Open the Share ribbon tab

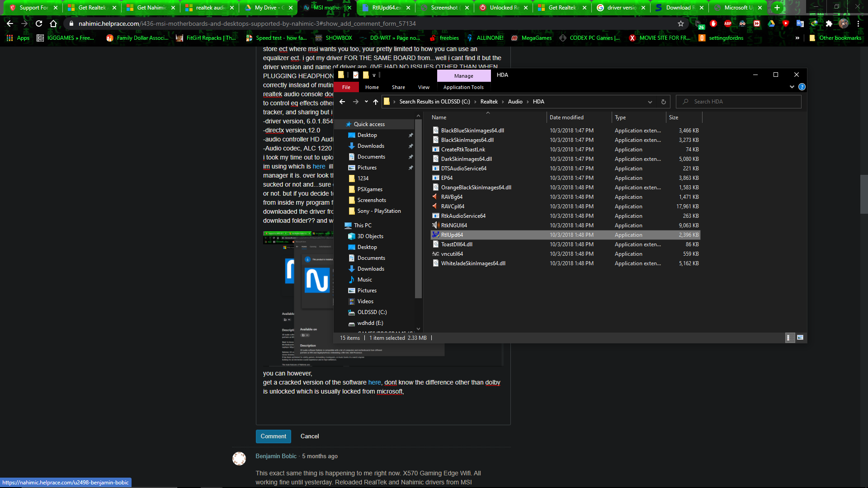[398, 87]
